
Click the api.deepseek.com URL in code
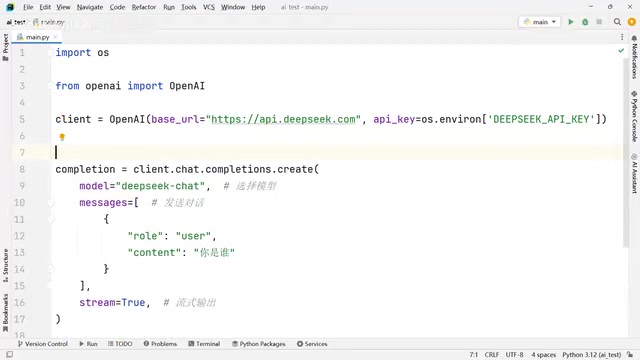pos(283,119)
